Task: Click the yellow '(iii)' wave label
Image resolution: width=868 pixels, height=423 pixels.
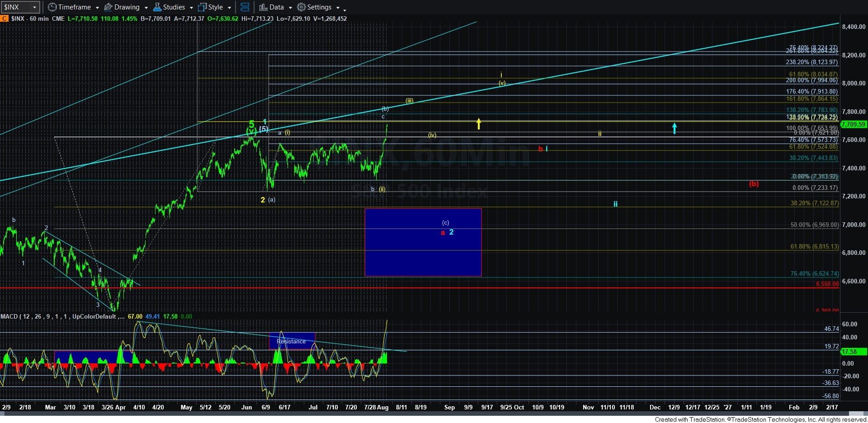Action: 409,100
